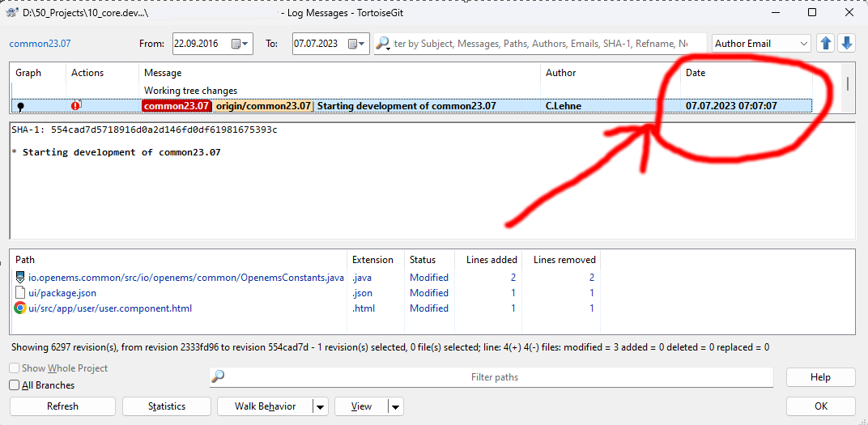This screenshot has width=868, height=425.
Task: Open the Walk Behavior dropdown arrow
Action: [x=320, y=406]
